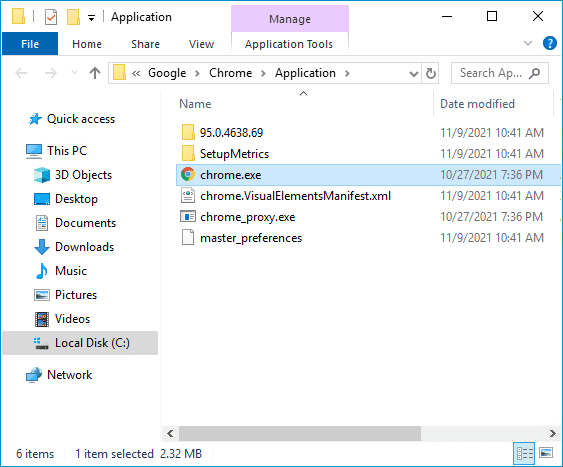Click the Up arrow navigation icon
Image resolution: width=563 pixels, height=467 pixels.
pyautogui.click(x=95, y=73)
